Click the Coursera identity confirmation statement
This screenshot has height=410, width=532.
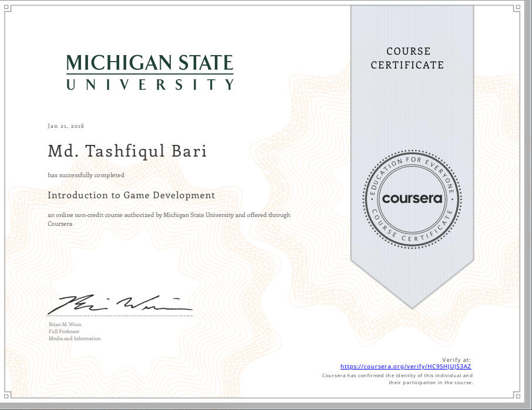coord(398,379)
